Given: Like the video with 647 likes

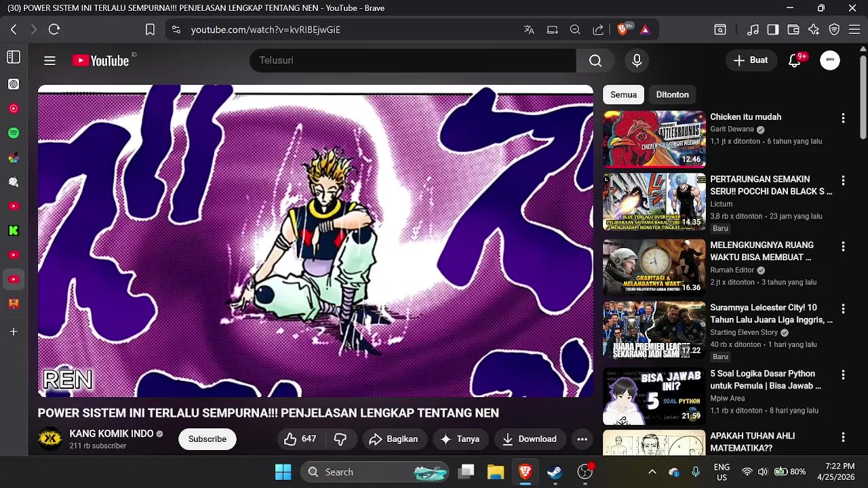Looking at the screenshot, I should tap(300, 439).
